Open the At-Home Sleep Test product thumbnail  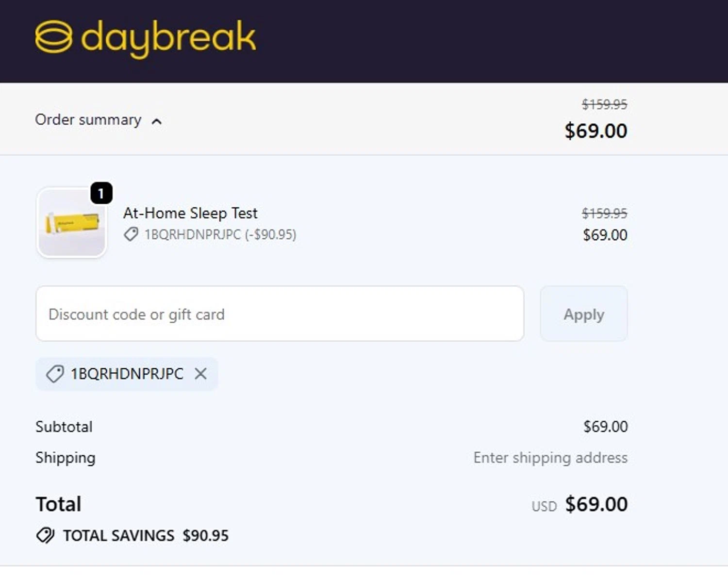[72, 224]
